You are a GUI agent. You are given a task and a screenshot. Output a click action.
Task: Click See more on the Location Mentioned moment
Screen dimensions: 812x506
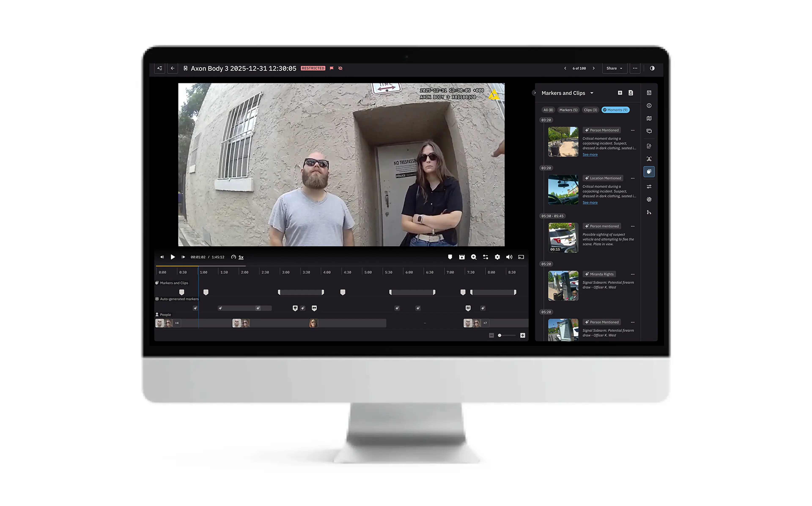590,203
